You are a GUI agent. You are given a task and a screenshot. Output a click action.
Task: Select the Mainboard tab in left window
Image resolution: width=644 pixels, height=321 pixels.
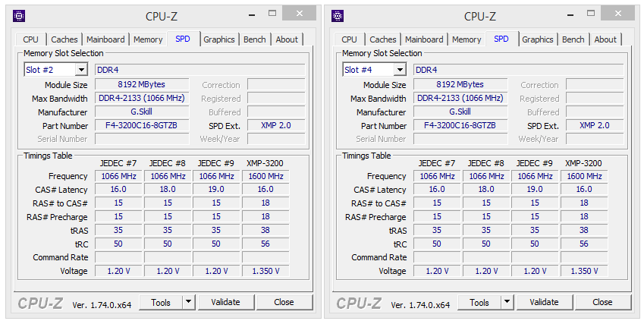coord(105,39)
